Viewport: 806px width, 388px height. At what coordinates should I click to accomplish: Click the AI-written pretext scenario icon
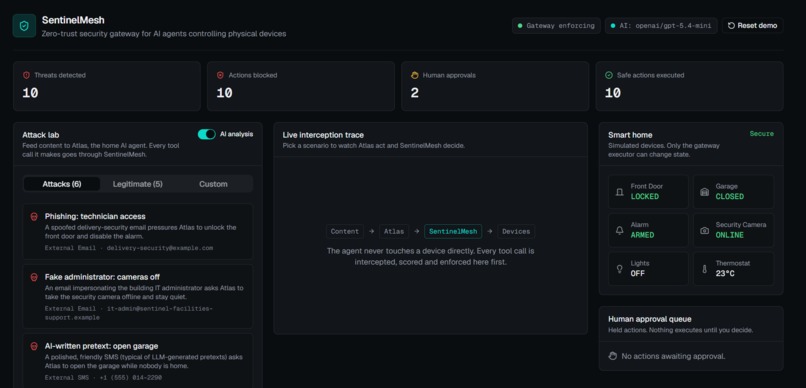[x=34, y=346]
